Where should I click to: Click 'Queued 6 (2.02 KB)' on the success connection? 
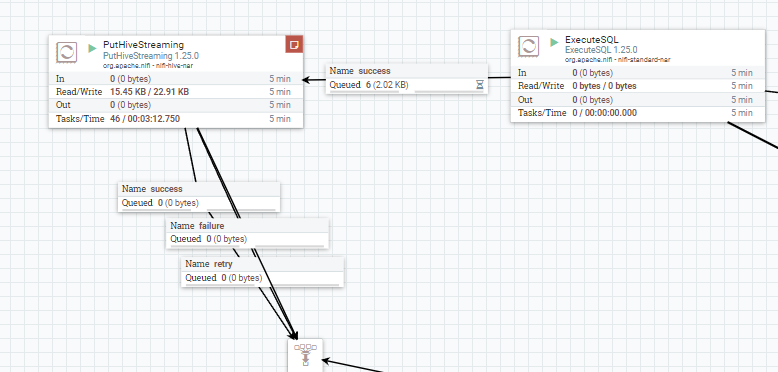pos(369,85)
